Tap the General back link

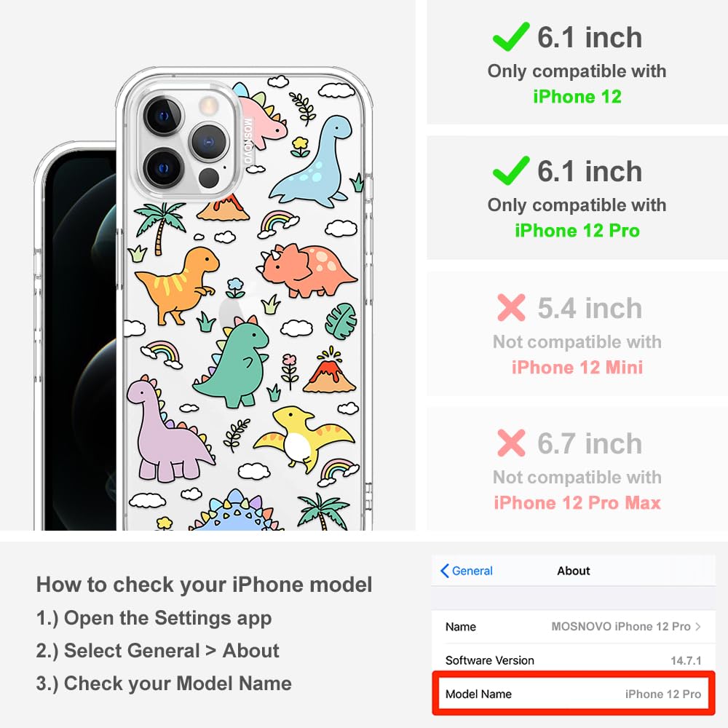[x=467, y=571]
